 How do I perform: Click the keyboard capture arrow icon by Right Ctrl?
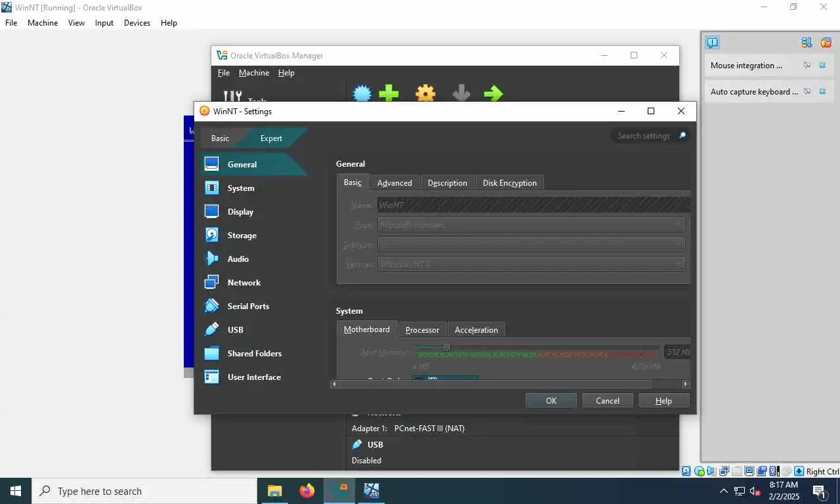point(799,471)
